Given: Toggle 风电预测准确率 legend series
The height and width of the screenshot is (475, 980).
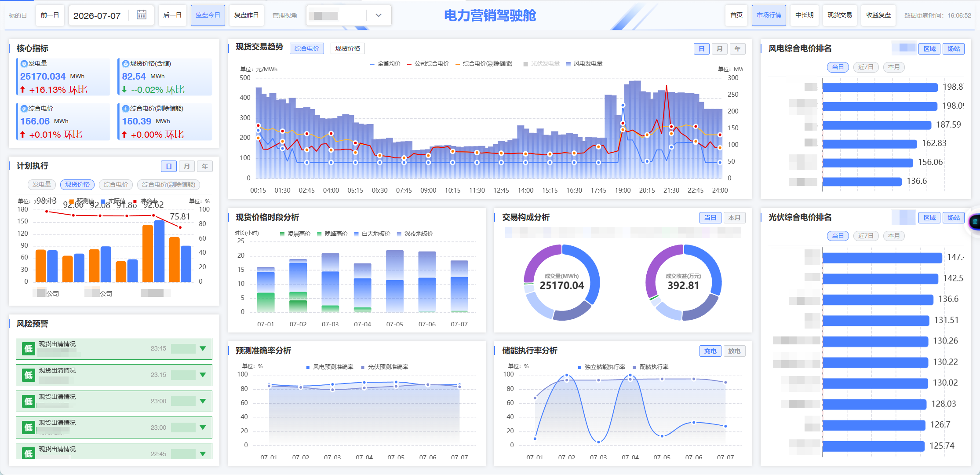Looking at the screenshot, I should pos(330,367).
